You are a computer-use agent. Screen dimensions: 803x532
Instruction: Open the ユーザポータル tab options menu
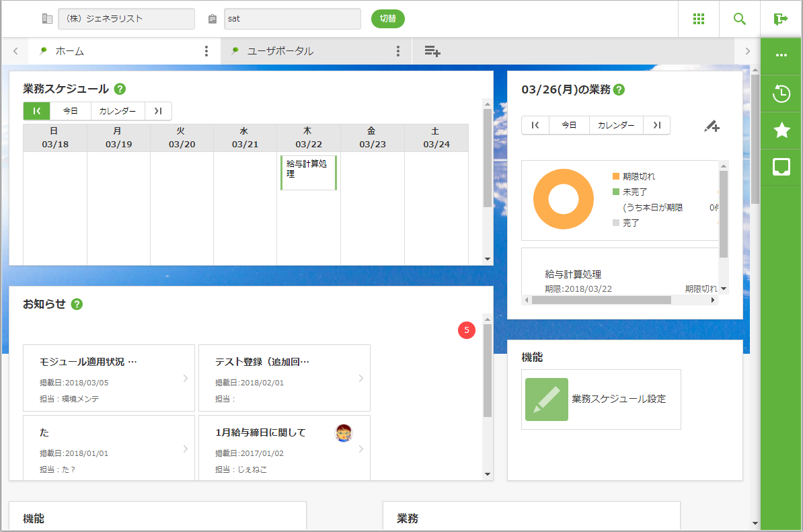coord(398,51)
